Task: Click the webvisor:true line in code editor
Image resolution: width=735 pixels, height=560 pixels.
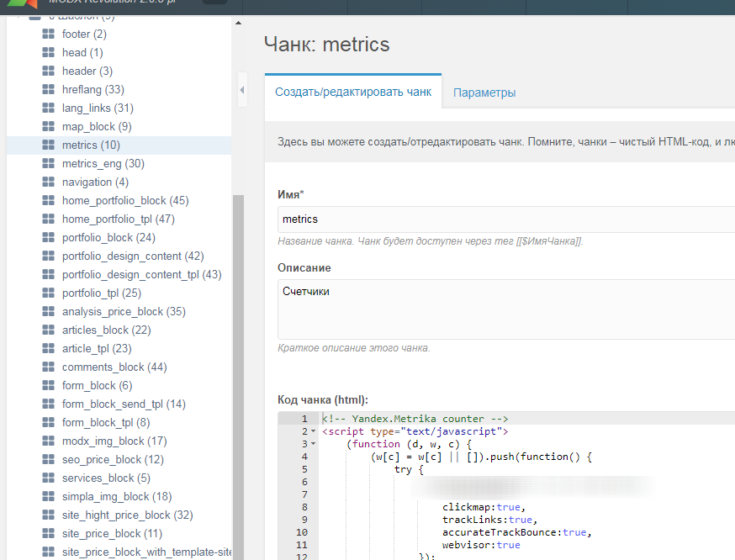Action: tap(481, 546)
